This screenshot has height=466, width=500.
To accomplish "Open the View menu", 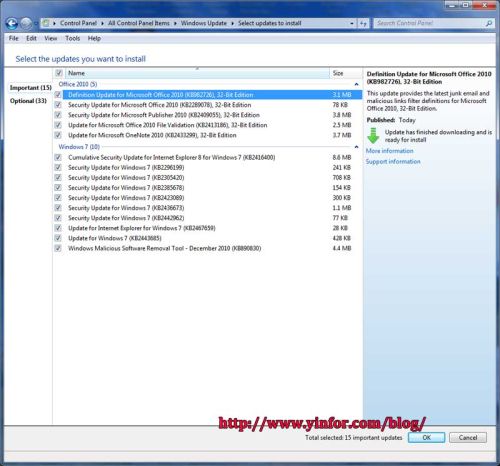I will click(51, 38).
